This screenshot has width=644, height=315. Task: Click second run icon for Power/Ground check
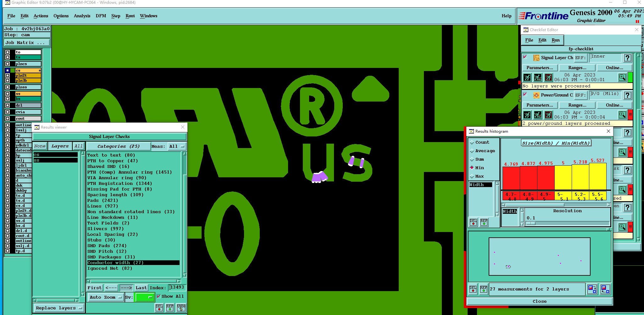pyautogui.click(x=538, y=115)
